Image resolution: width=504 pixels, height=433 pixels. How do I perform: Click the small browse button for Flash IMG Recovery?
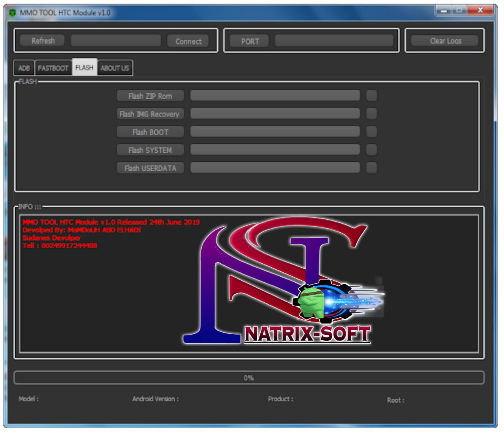(x=372, y=114)
